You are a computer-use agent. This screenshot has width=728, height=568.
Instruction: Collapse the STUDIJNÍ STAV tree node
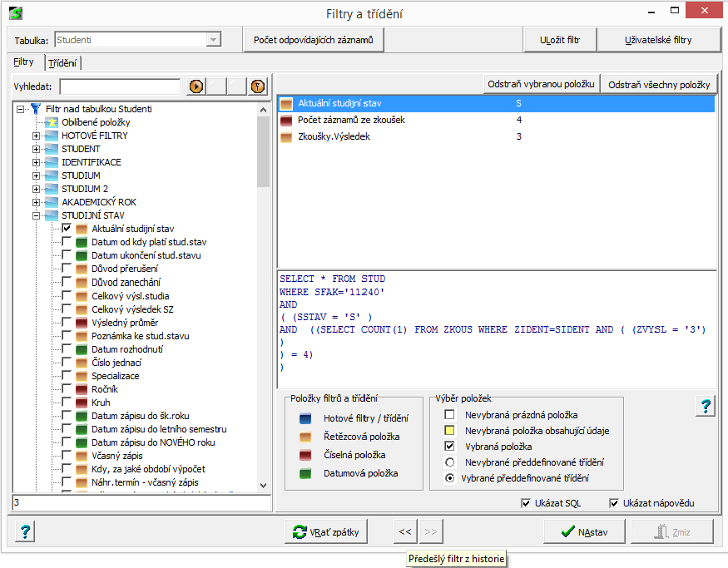pos(36,215)
